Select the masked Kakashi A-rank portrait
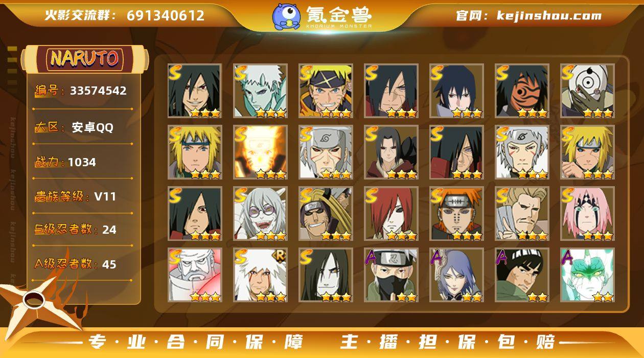 [391, 275]
